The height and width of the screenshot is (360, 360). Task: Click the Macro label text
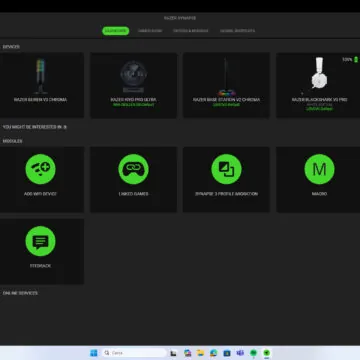tap(319, 194)
